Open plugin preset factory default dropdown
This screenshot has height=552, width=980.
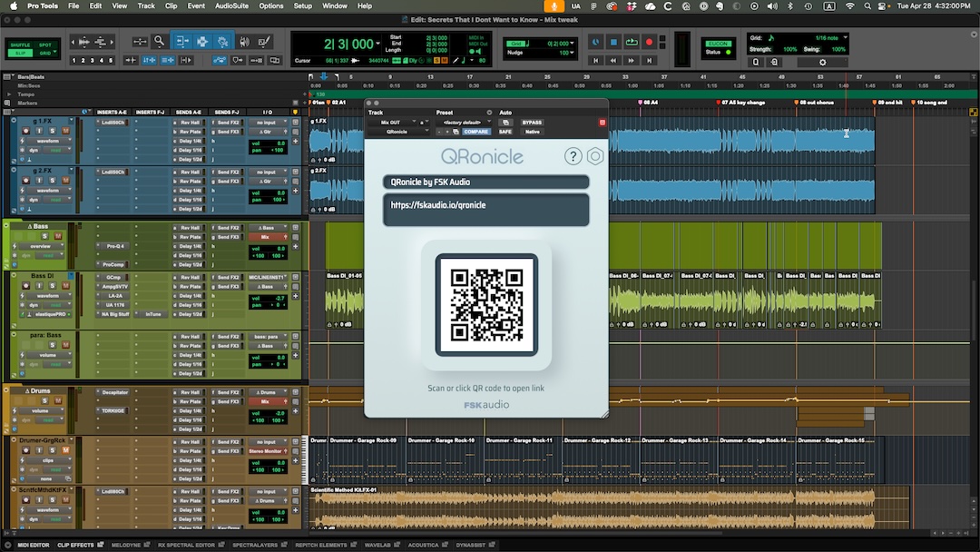465,123
